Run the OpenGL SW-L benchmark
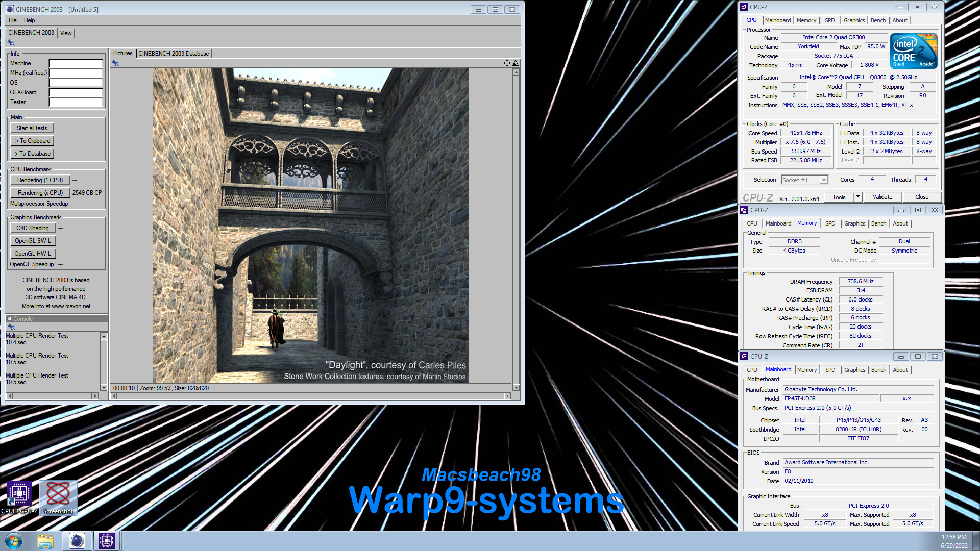980x551 pixels. (33, 241)
